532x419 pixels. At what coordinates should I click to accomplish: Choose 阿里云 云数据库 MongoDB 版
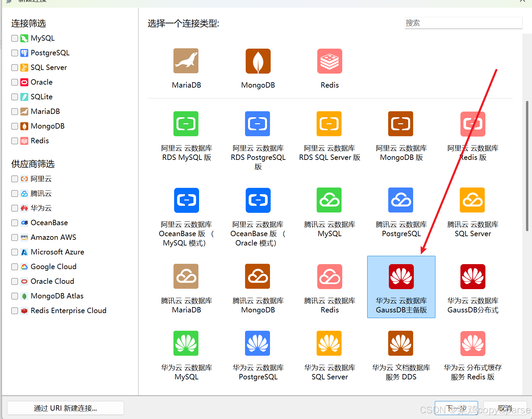[401, 124]
